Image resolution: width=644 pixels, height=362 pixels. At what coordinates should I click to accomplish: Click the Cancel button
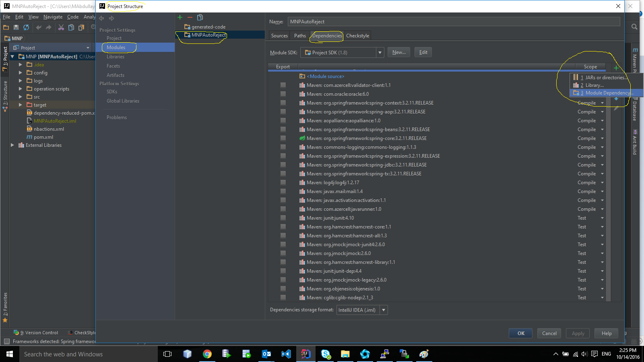tap(549, 333)
